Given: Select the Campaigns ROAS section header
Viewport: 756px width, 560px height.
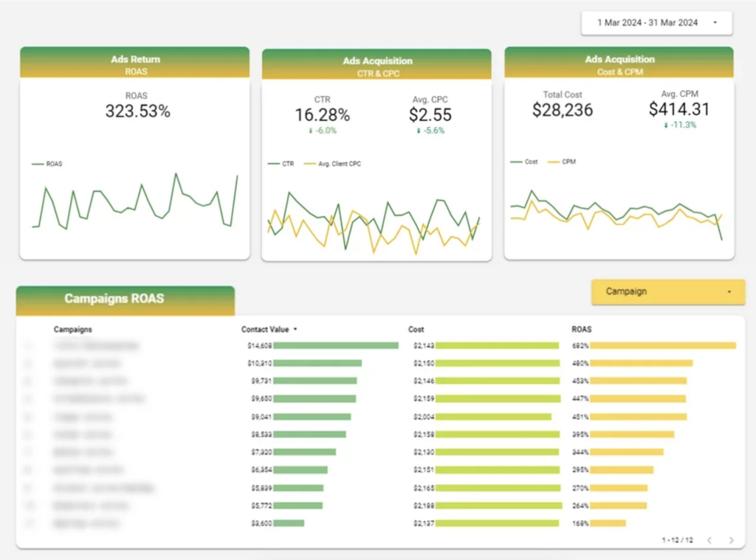Looking at the screenshot, I should [113, 299].
